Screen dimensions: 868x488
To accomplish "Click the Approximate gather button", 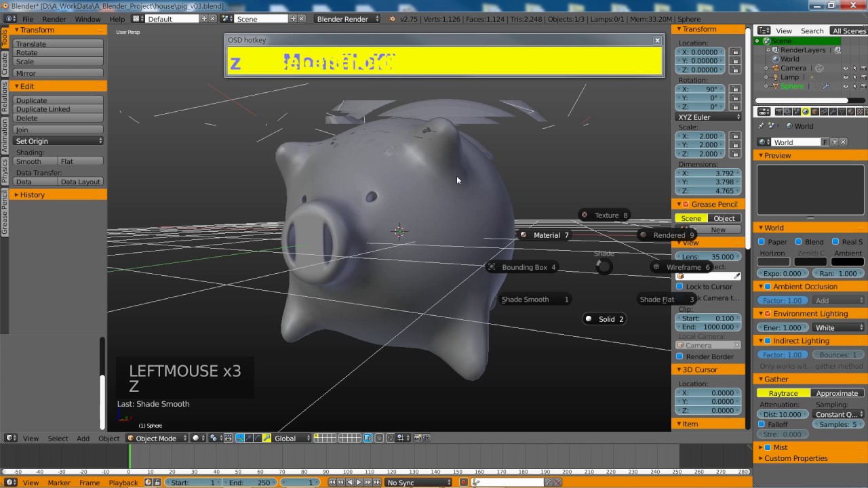I will (x=837, y=393).
